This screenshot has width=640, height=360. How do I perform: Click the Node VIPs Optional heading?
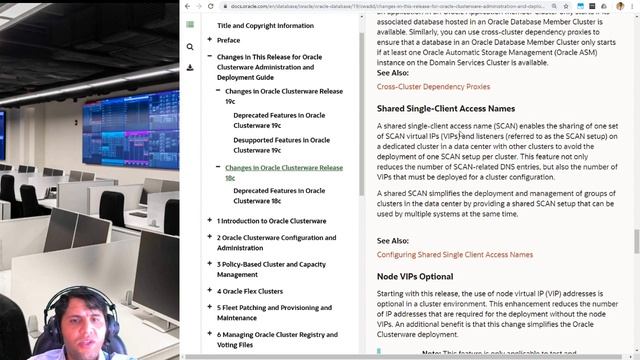415,276
